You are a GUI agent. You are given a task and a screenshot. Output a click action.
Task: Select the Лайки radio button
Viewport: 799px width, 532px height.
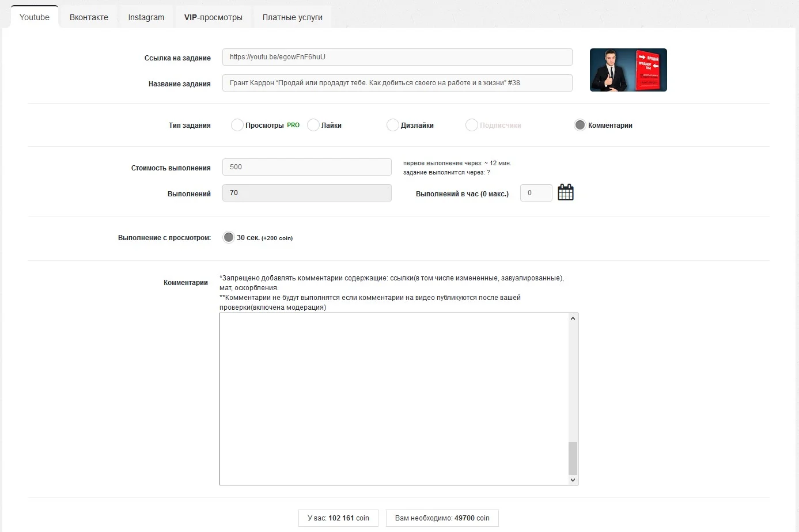point(313,125)
